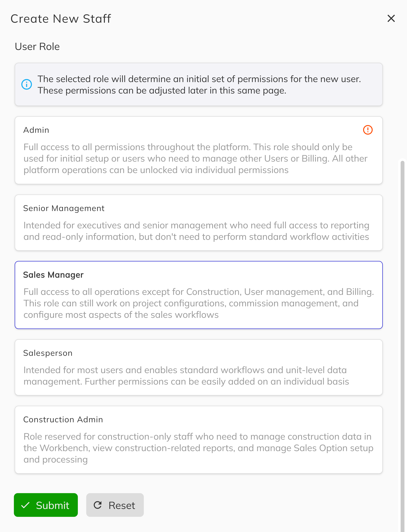Click the Admin role title label
Viewport: 407px width, 532px height.
(36, 130)
